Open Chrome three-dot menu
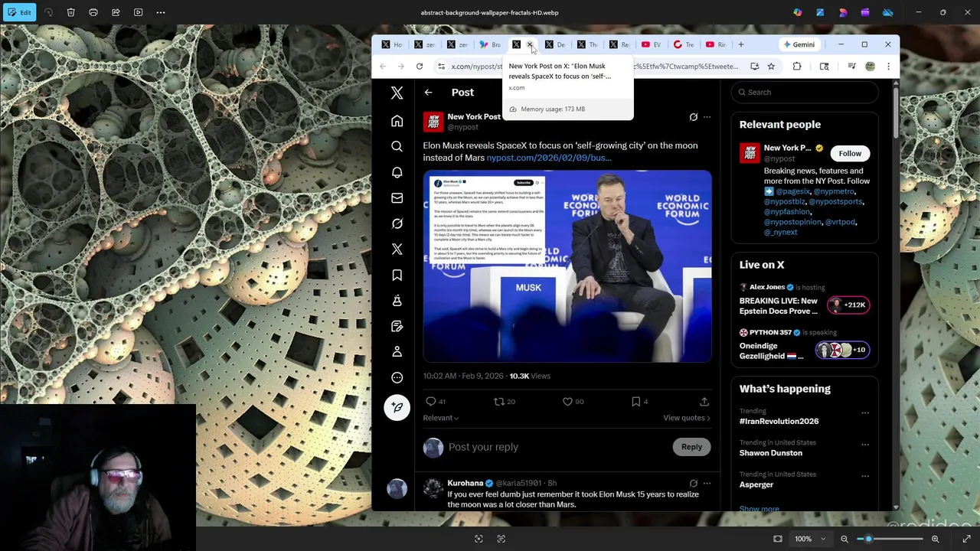Screen dimensions: 980x551 [x=888, y=67]
